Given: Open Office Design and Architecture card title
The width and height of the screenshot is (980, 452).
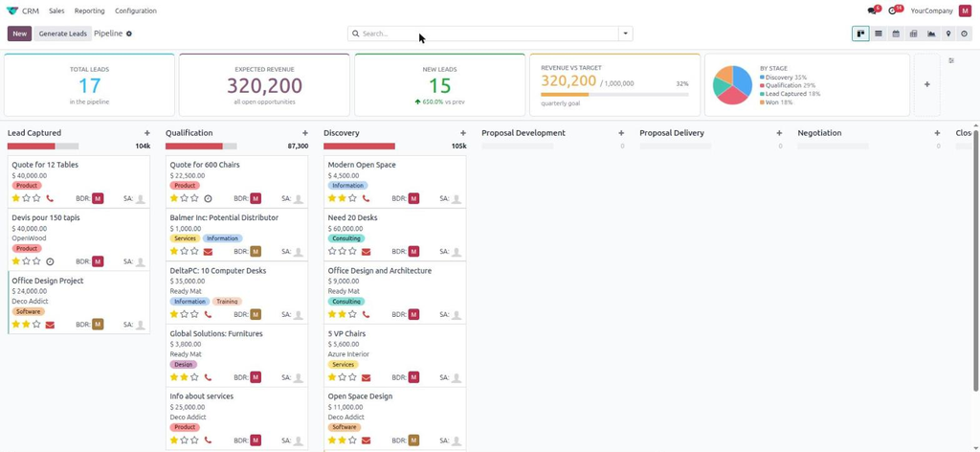Looking at the screenshot, I should pyautogui.click(x=379, y=271).
